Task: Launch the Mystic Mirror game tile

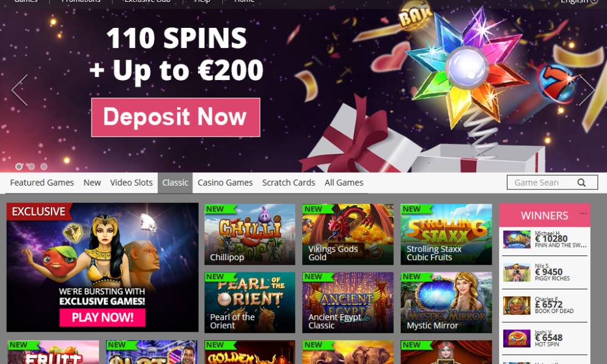Action: coord(446,303)
